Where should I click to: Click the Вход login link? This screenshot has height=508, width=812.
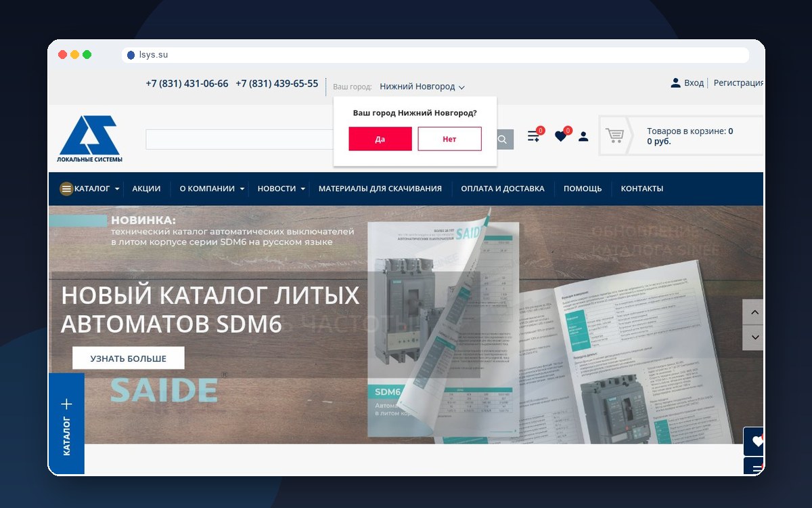694,83
